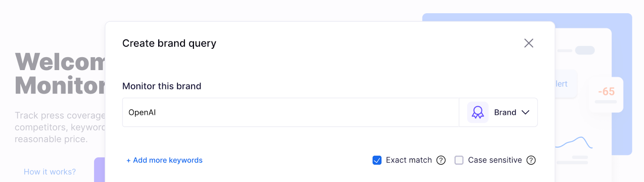Click the Monitor this brand label

click(x=162, y=86)
